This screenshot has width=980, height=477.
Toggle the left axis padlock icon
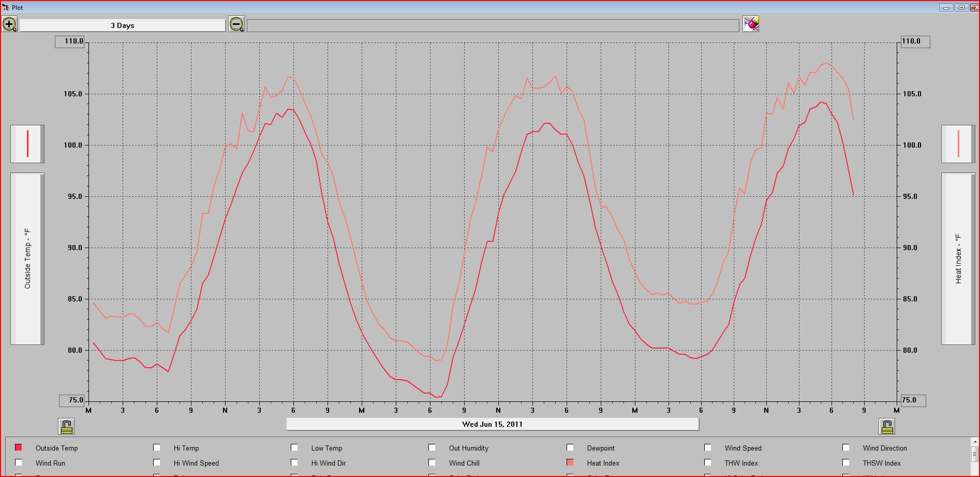click(66, 427)
